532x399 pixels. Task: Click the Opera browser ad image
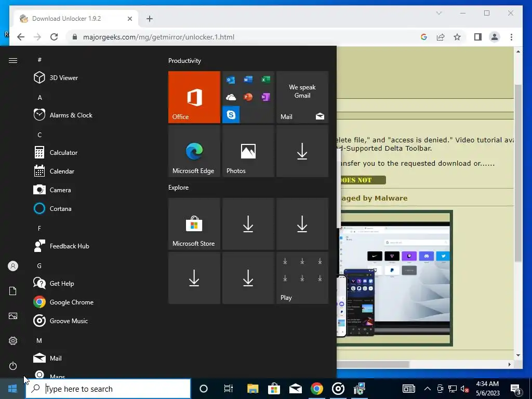coord(395,278)
